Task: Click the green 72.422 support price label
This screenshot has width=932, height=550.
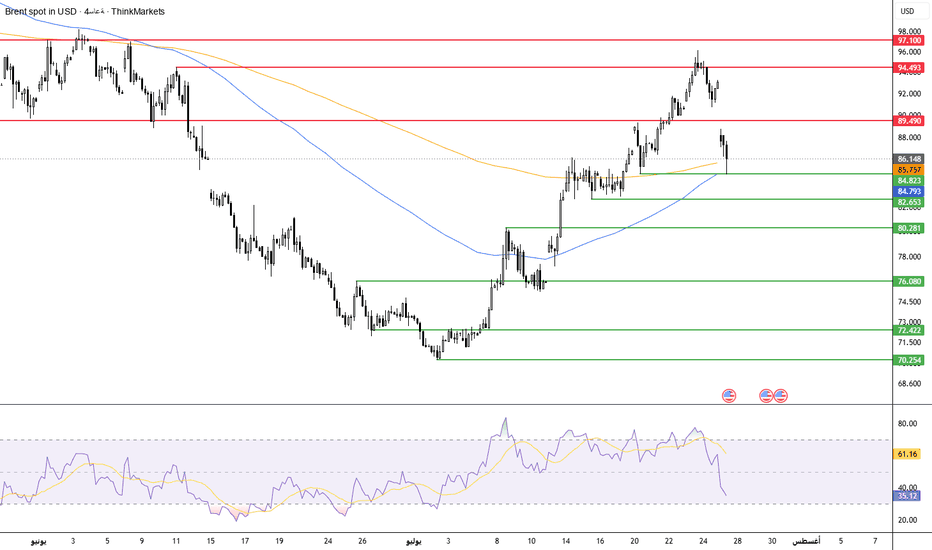Action: point(909,330)
